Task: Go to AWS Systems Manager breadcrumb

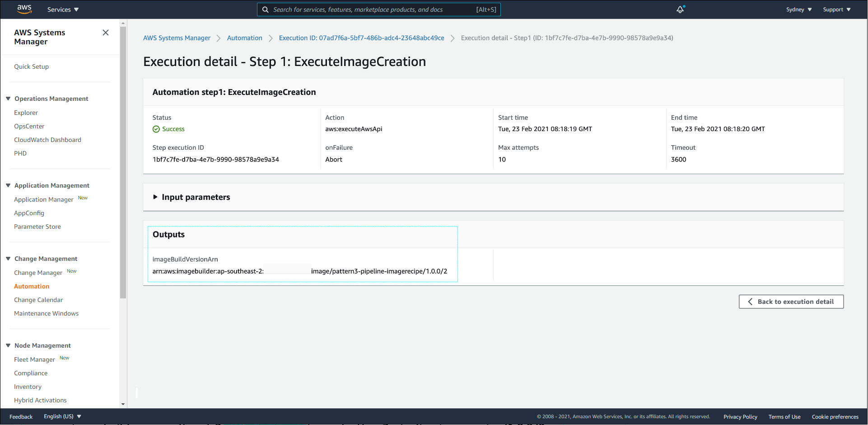Action: pyautogui.click(x=177, y=38)
